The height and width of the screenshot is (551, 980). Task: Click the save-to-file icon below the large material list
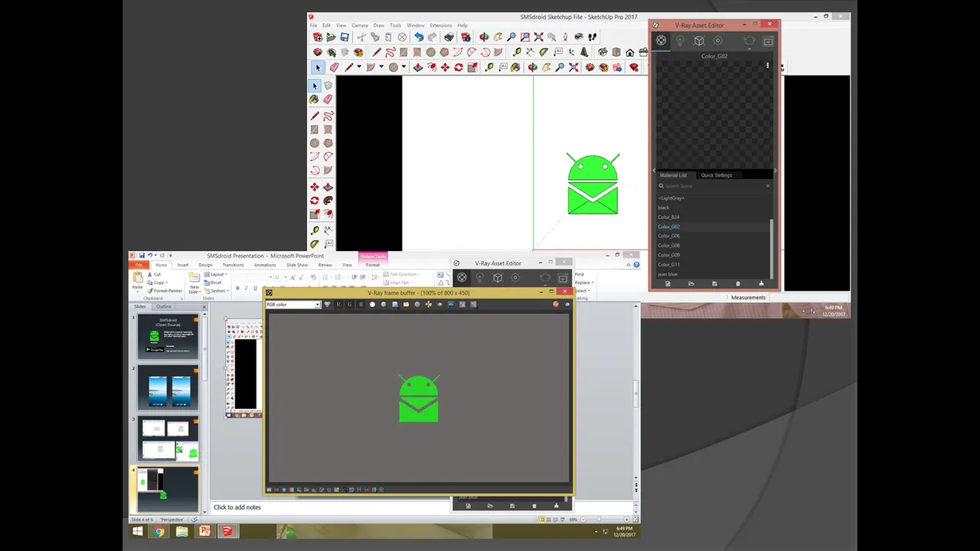pyautogui.click(x=714, y=284)
